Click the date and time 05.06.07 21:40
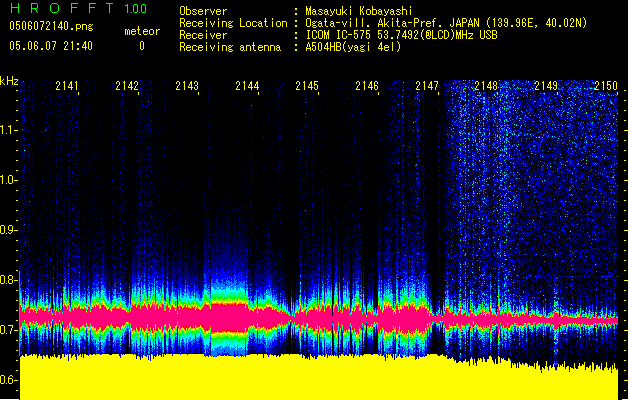This screenshot has width=629, height=400. point(50,46)
